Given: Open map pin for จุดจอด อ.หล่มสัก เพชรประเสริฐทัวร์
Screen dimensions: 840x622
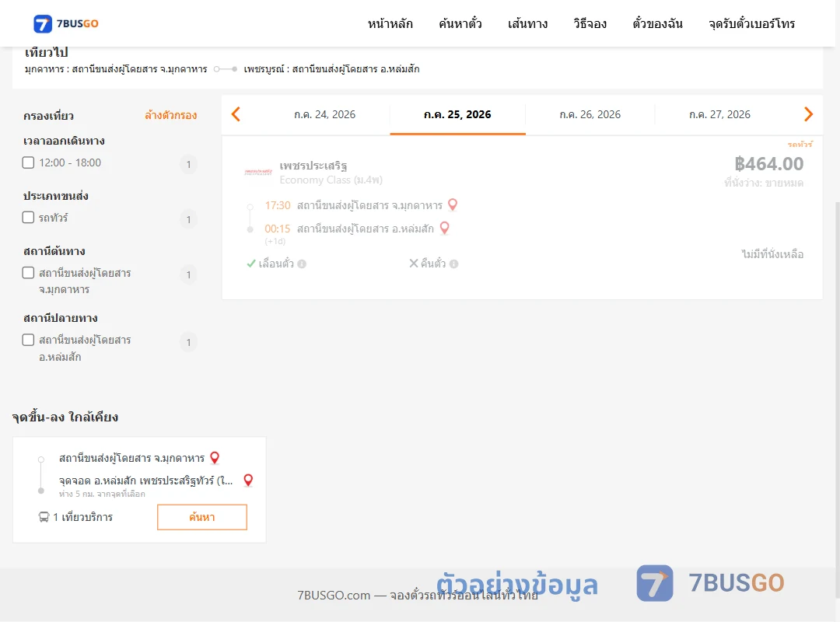Looking at the screenshot, I should pyautogui.click(x=248, y=480).
